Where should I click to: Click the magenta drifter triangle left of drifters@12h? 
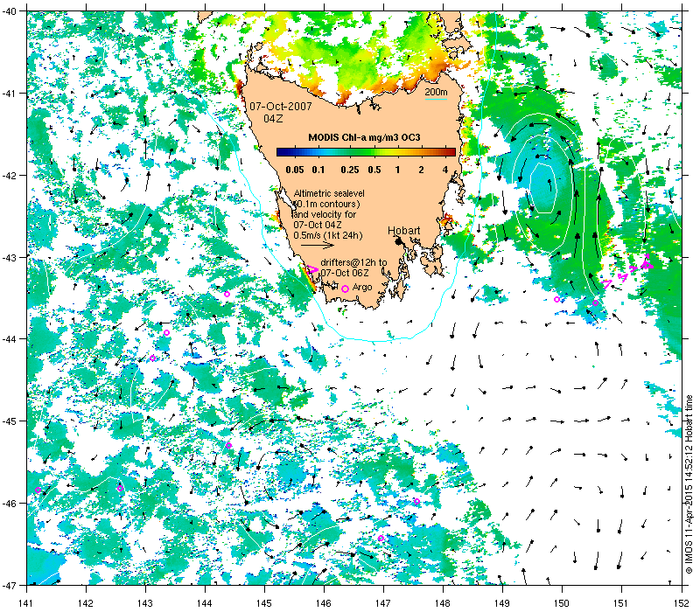312,269
